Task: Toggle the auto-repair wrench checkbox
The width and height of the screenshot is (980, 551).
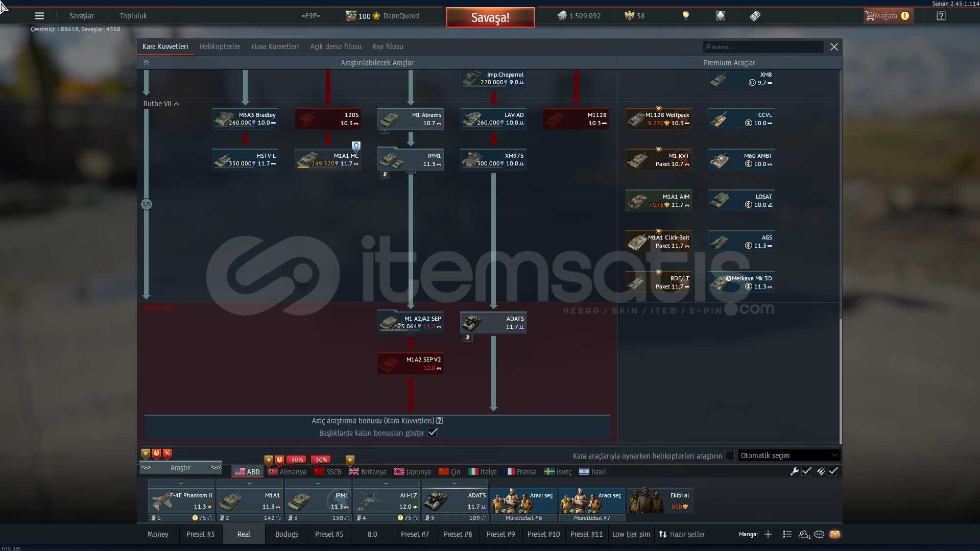Action: (806, 471)
